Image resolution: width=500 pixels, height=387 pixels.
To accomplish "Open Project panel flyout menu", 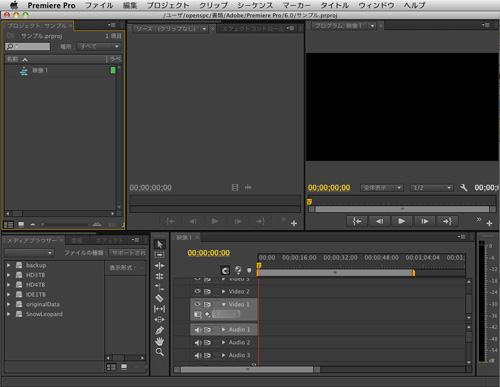I will [111, 25].
